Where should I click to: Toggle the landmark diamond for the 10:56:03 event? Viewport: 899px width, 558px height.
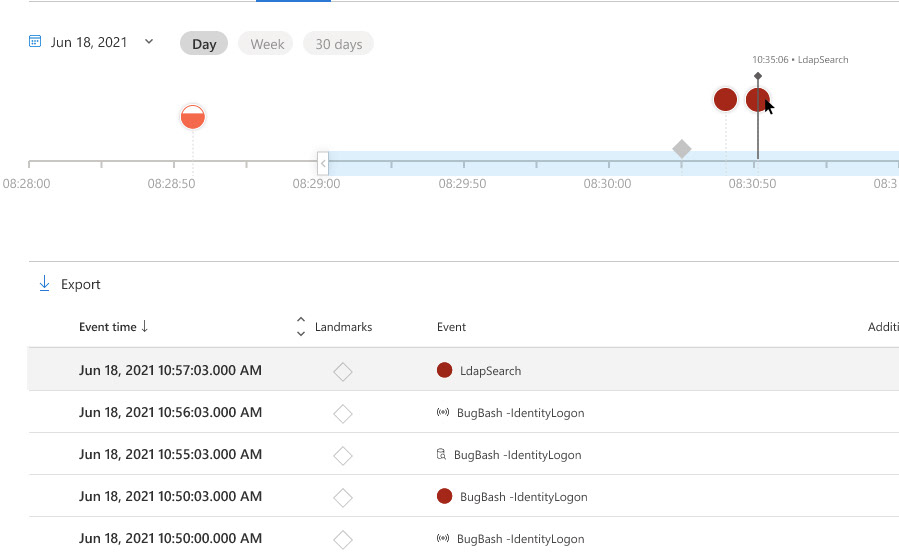(x=343, y=413)
